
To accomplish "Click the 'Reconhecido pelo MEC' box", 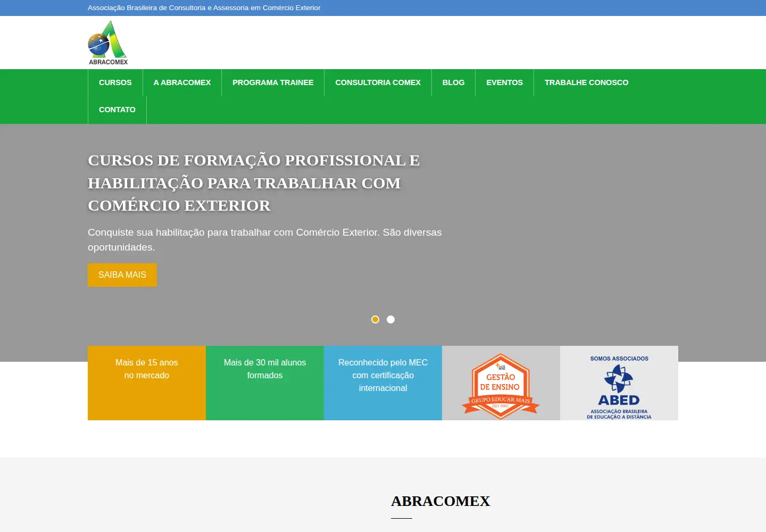I will [x=383, y=383].
